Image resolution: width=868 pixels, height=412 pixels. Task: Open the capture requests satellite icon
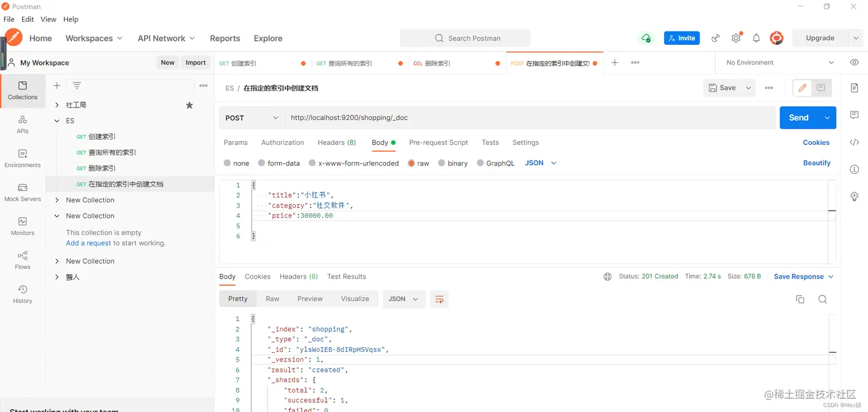716,38
